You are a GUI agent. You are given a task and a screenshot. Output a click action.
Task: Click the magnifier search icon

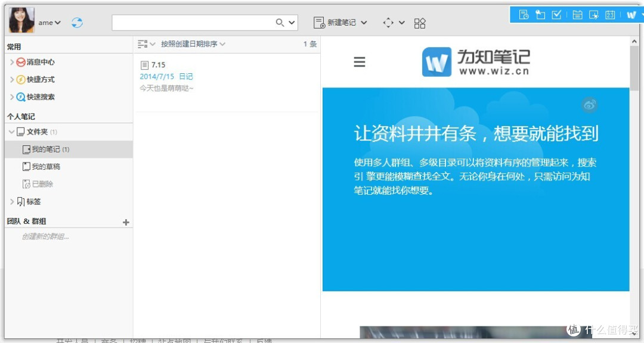(280, 23)
